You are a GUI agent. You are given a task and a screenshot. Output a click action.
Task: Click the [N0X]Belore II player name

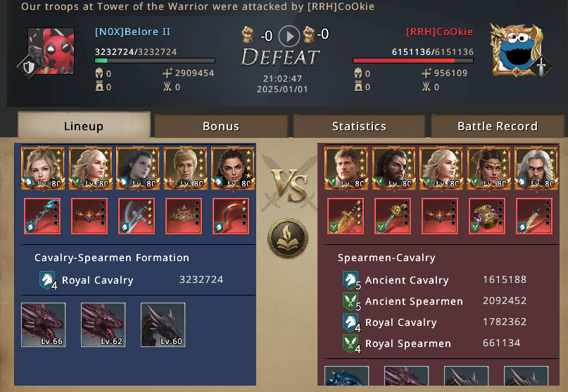(132, 32)
